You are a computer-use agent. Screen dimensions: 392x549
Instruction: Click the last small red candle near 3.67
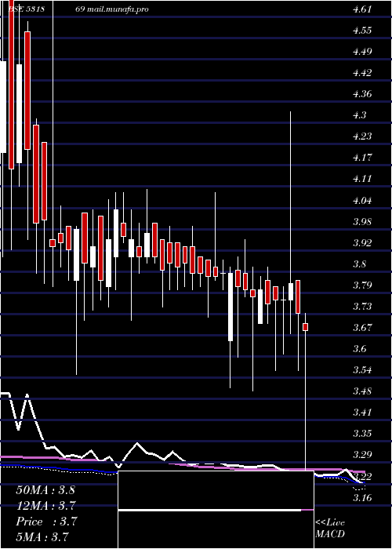point(306,327)
